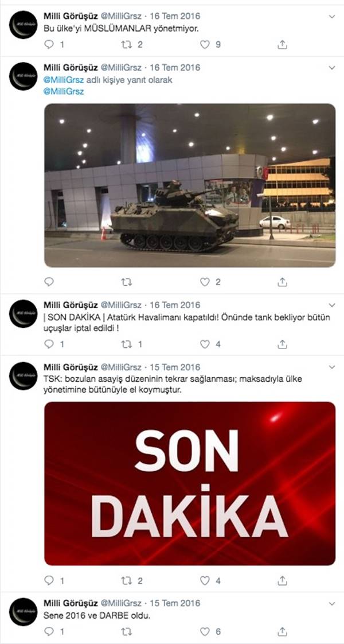View the tank photo in full
The height and width of the screenshot is (644, 344).
click(190, 185)
